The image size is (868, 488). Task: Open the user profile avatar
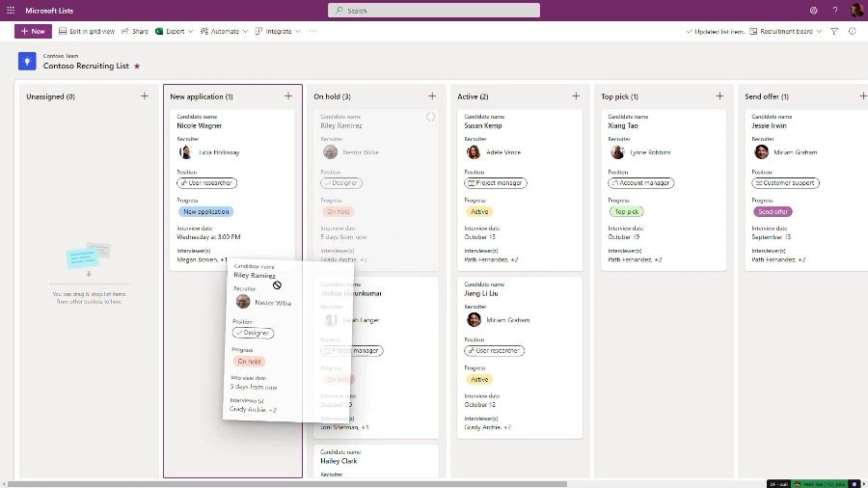tap(855, 10)
